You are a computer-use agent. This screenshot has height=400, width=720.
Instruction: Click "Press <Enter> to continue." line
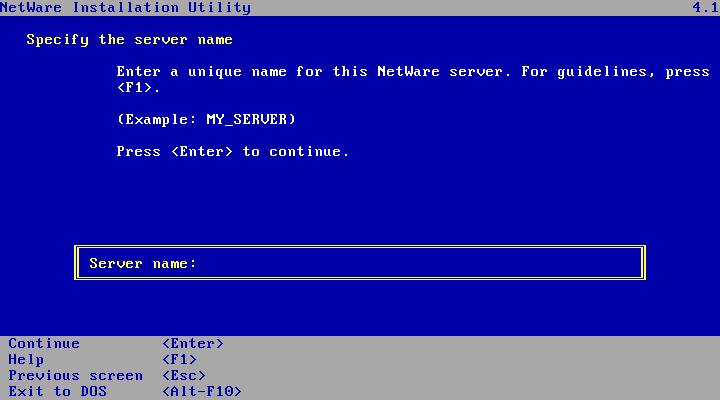pos(233,152)
